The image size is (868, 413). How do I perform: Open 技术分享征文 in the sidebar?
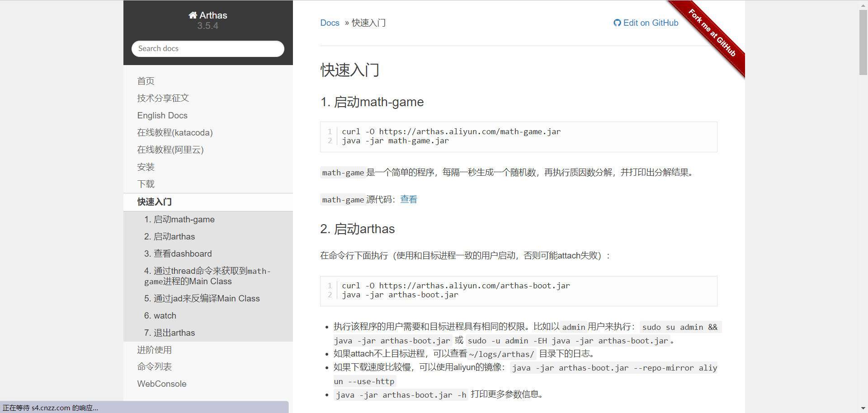coord(163,98)
